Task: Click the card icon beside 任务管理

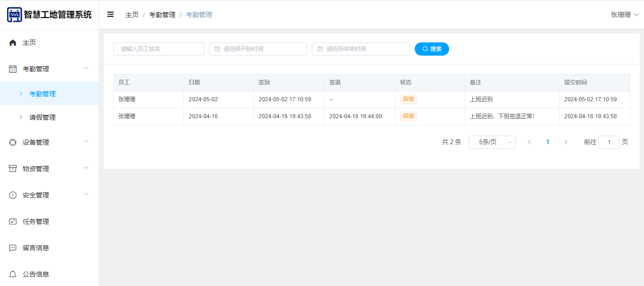Action: pos(13,221)
